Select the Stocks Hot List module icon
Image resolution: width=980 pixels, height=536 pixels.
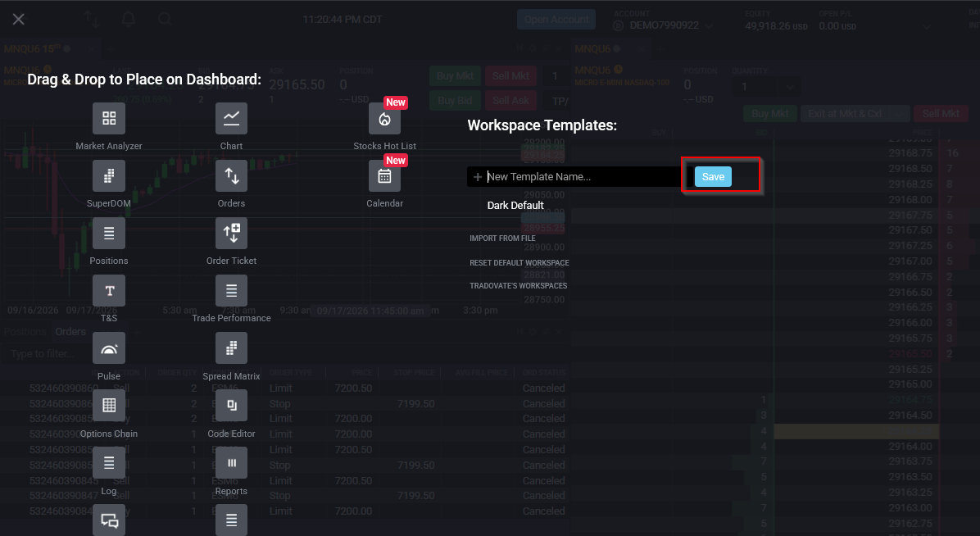click(x=384, y=118)
